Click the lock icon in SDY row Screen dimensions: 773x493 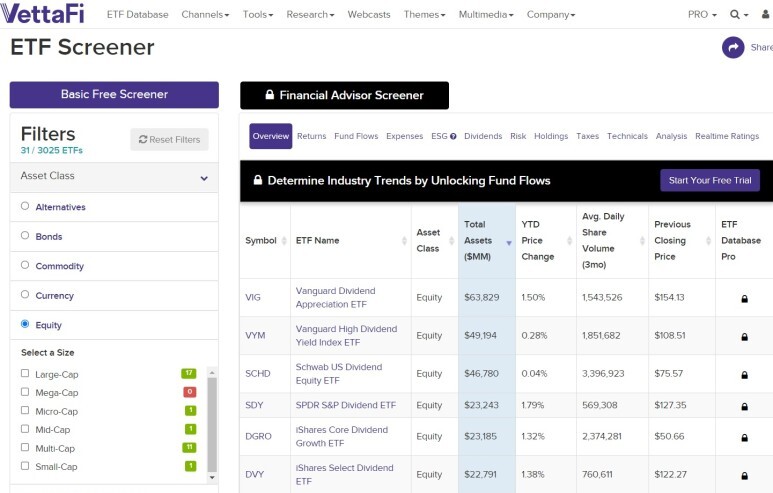pyautogui.click(x=744, y=406)
